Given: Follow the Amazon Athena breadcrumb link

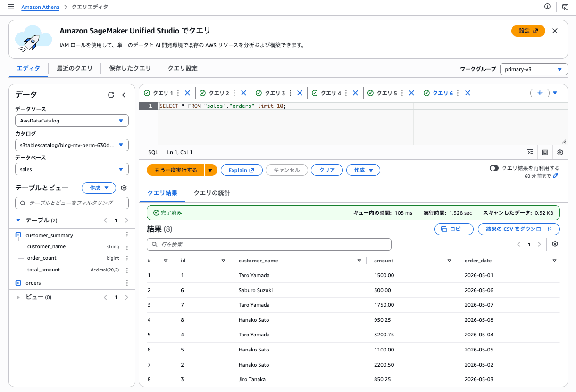Looking at the screenshot, I should tap(40, 7).
